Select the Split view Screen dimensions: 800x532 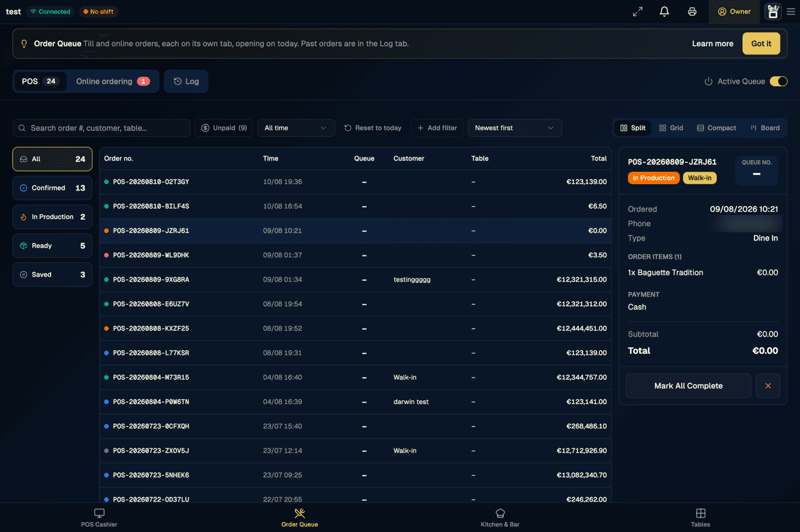pyautogui.click(x=632, y=128)
